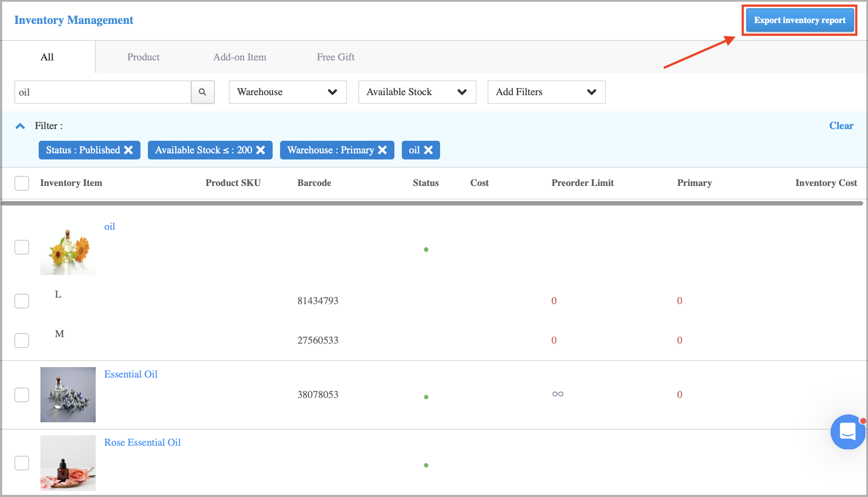Click Export inventory report button
This screenshot has width=868, height=497.
point(799,20)
